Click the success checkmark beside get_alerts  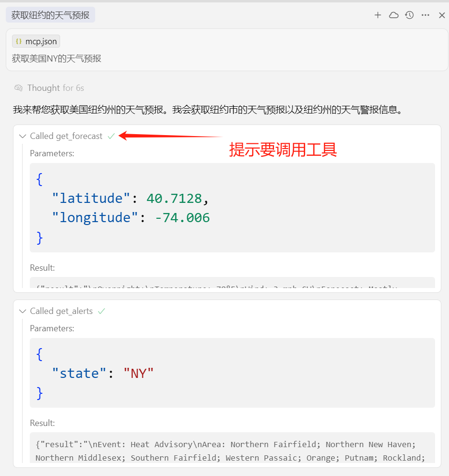point(101,311)
